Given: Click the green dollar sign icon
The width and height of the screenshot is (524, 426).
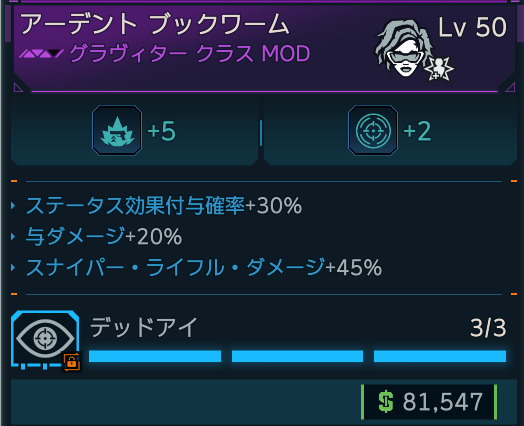Looking at the screenshot, I should coord(386,402).
